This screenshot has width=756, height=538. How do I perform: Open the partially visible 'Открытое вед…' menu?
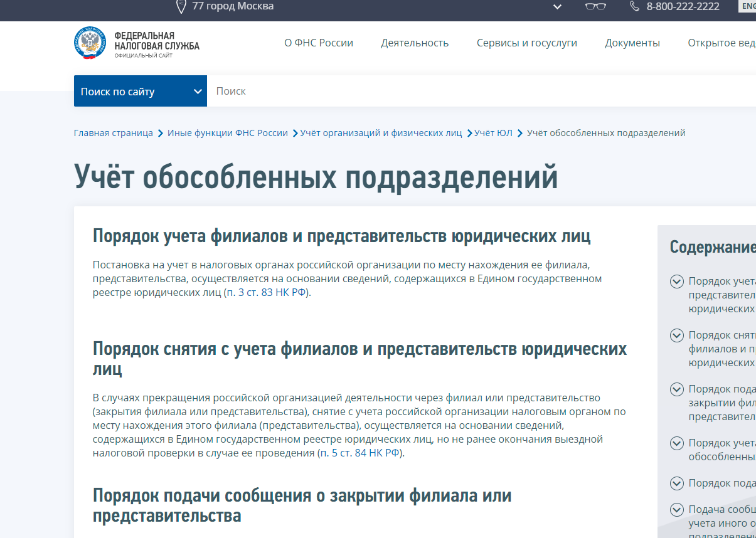721,43
